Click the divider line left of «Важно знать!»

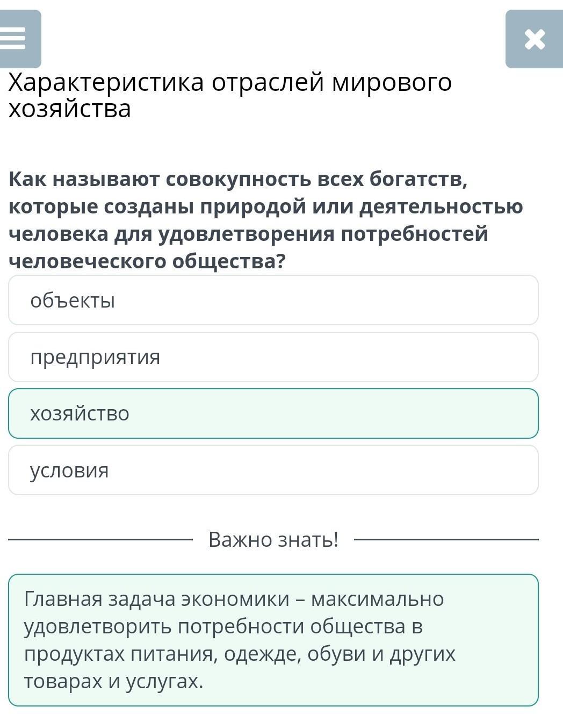pyautogui.click(x=100, y=539)
